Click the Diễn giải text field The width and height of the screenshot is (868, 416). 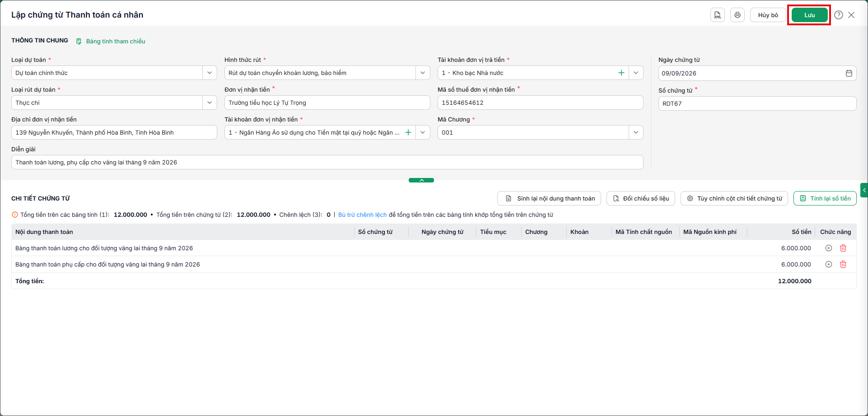pyautogui.click(x=327, y=162)
